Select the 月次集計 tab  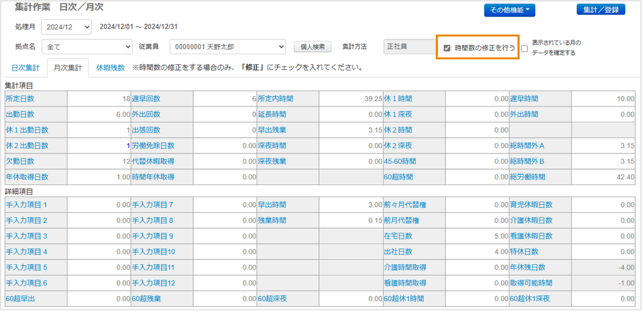pos(68,68)
